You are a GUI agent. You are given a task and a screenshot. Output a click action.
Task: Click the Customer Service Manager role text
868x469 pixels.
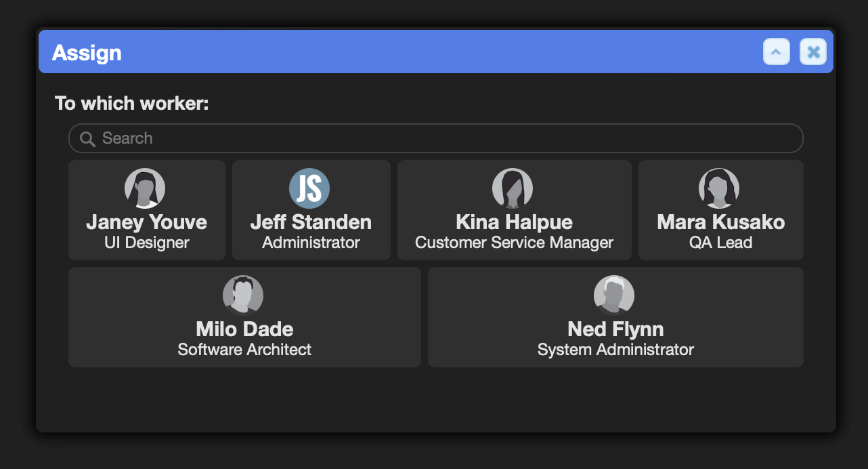515,243
